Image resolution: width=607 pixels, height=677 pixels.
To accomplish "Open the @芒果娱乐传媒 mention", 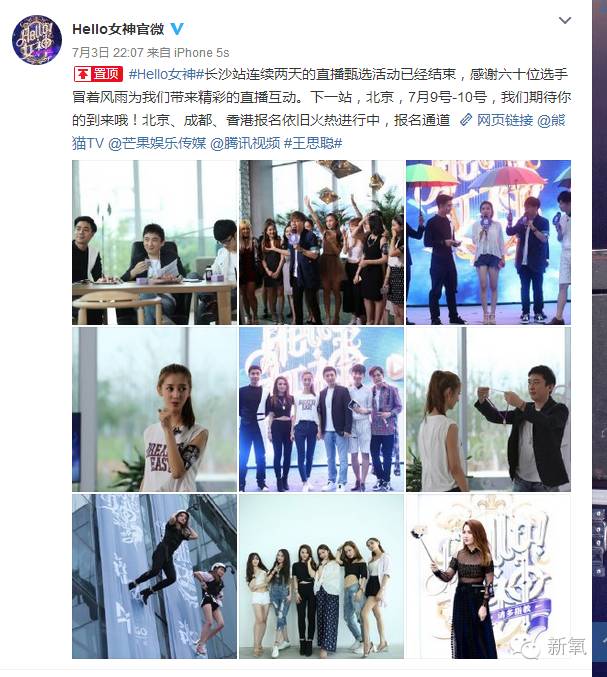I will (x=157, y=143).
